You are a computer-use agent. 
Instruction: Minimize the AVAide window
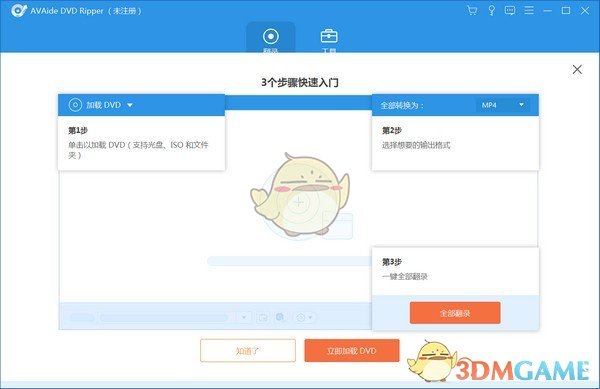coord(548,11)
